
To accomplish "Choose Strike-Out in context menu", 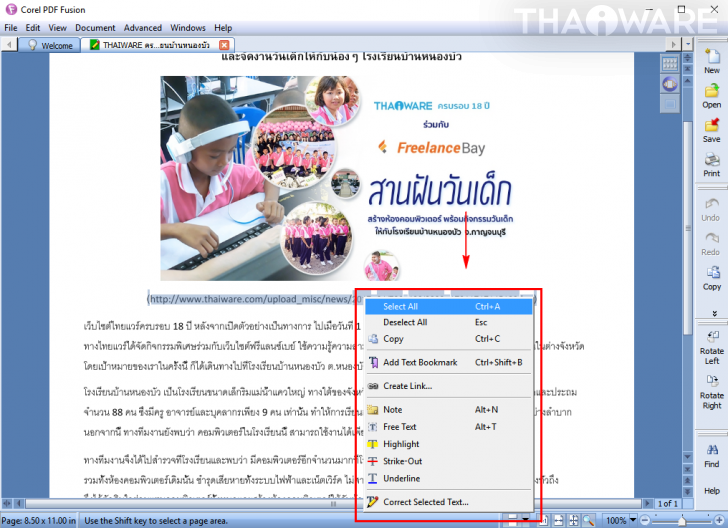I will click(448, 461).
